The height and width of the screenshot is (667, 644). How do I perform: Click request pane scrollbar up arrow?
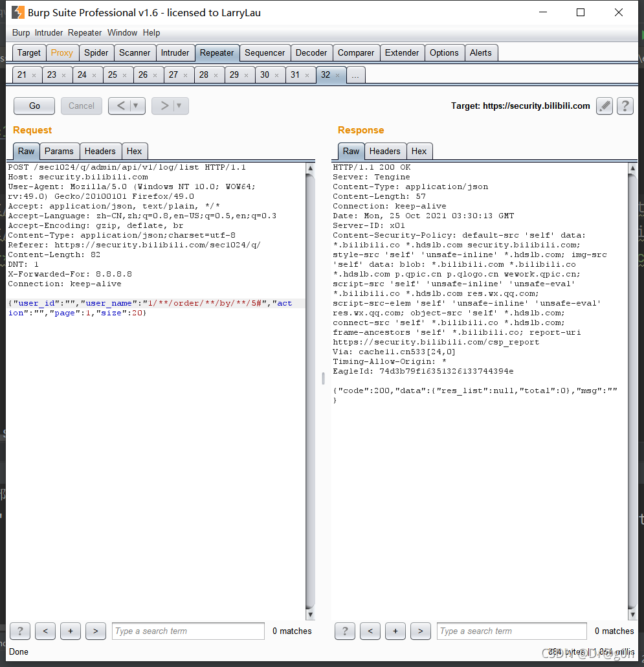click(310, 168)
